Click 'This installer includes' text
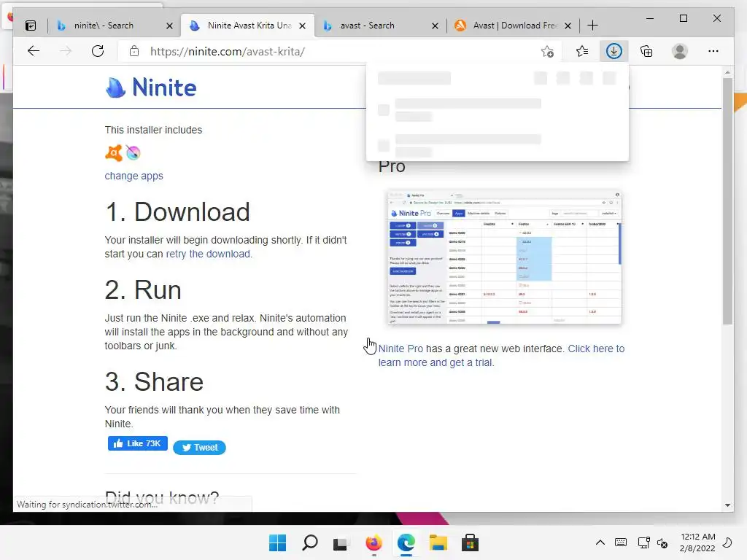The width and height of the screenshot is (747, 560). pyautogui.click(x=153, y=130)
